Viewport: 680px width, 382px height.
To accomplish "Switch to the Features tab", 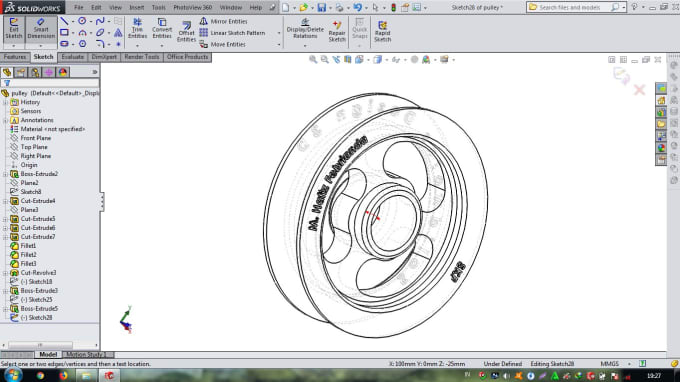I will [15, 57].
